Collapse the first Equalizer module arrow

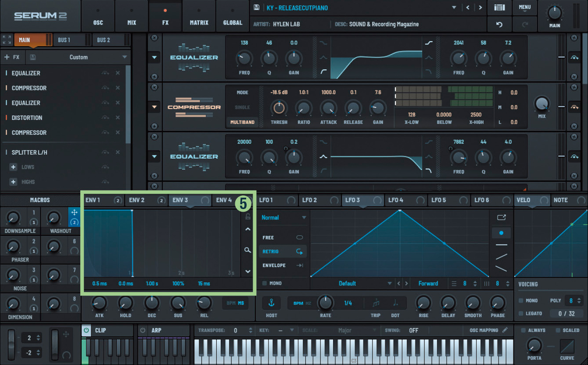[x=154, y=57]
